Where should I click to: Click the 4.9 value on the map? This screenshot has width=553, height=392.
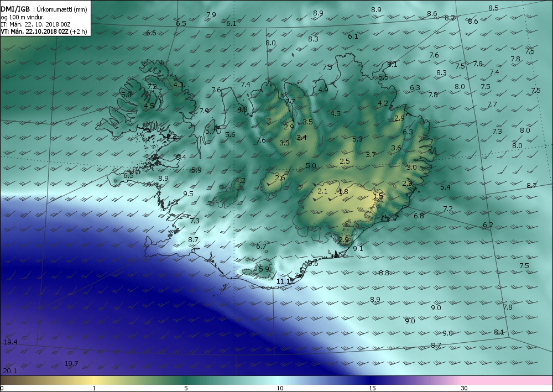pyautogui.click(x=323, y=90)
